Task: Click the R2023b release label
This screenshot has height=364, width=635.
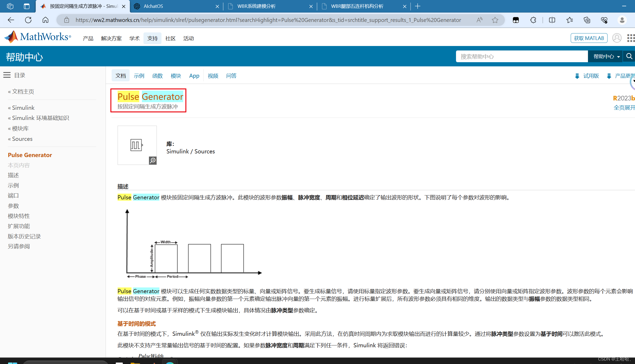Action: 624,98
